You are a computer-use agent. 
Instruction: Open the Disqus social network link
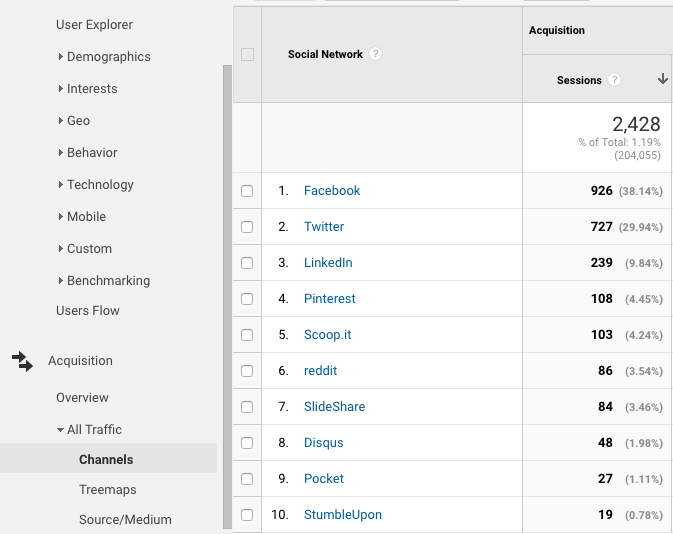pos(324,443)
